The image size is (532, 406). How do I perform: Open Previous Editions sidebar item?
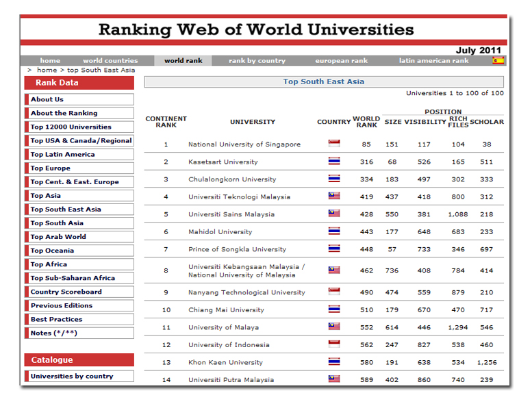coord(79,305)
